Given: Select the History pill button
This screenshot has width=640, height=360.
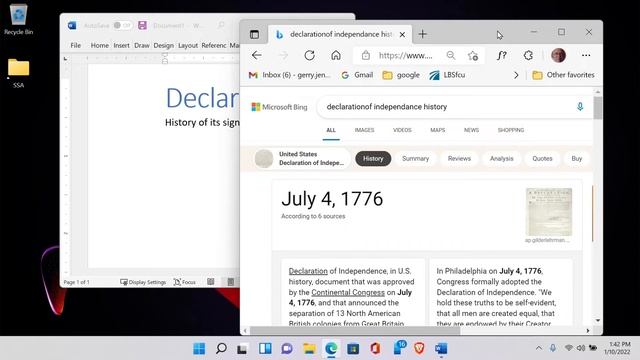Looking at the screenshot, I should pos(373,159).
